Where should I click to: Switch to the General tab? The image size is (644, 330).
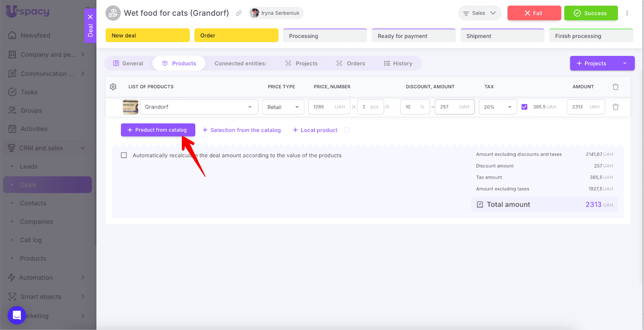pos(128,64)
